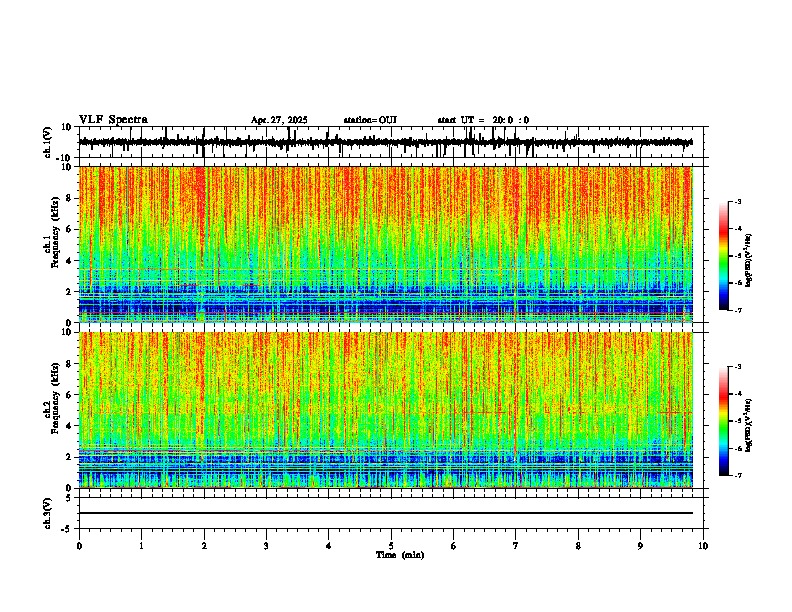Click the "-7" value on ch.2 color bar
Screen dimensions: 792x612
click(x=738, y=475)
